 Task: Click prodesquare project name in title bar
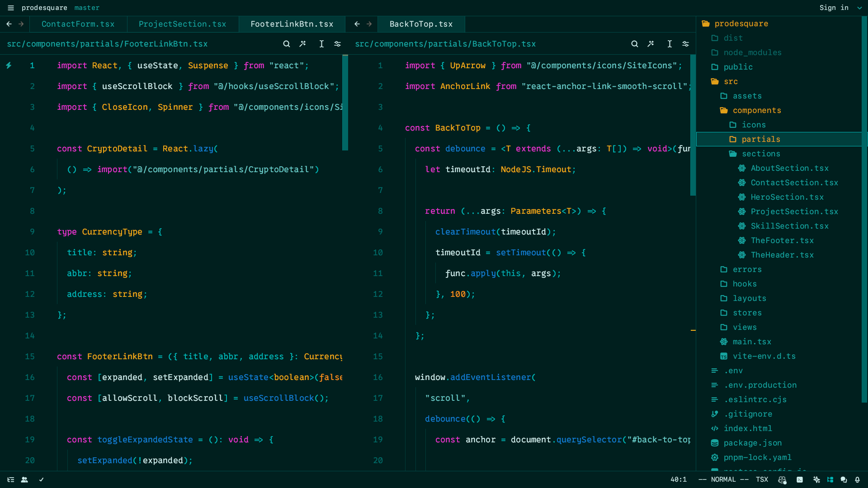(44, 8)
